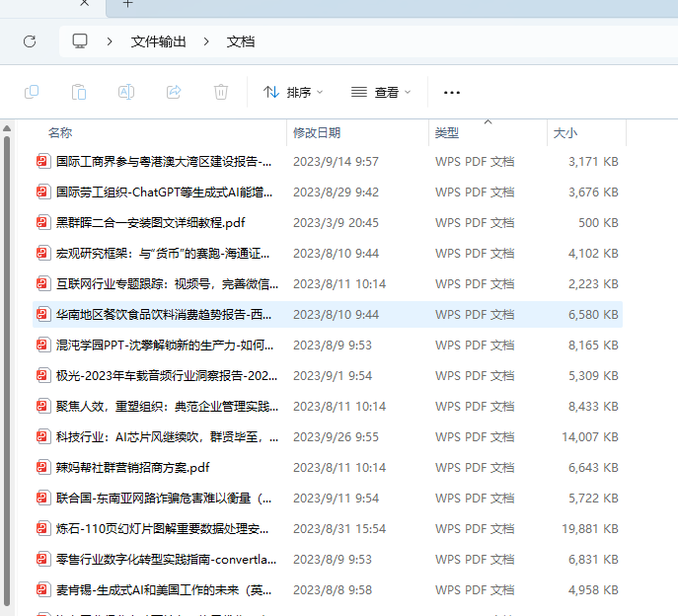Click PDF icon of 黑群晖二合一安装图文详细教程.pdf
Screen dimensions: 678x616
tap(42, 222)
